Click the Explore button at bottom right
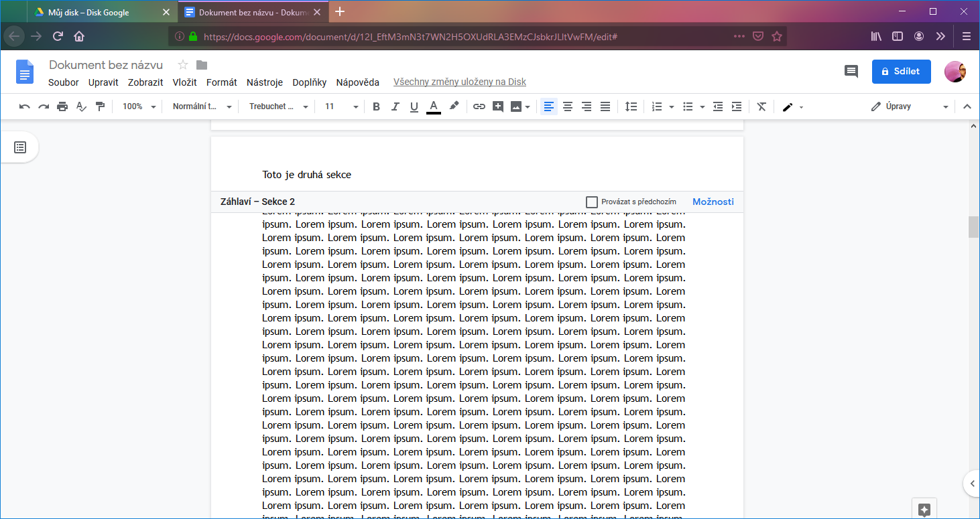Image resolution: width=980 pixels, height=519 pixels. point(924,509)
